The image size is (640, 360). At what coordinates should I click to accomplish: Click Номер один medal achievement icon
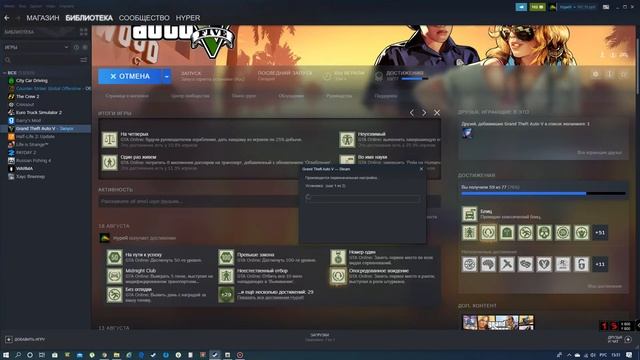(338, 258)
